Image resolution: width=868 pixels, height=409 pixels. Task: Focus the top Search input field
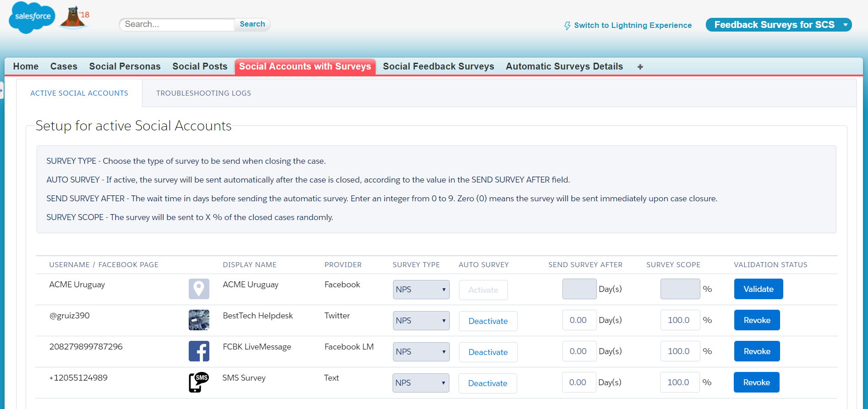178,24
